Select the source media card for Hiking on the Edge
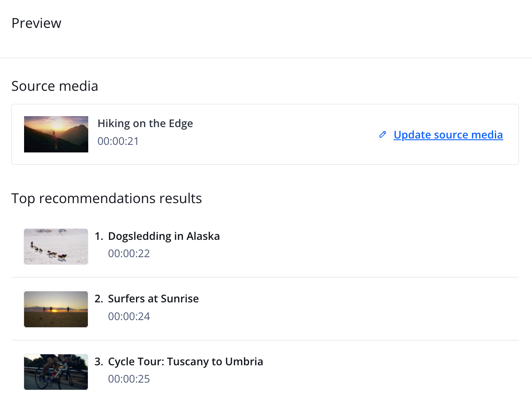The width and height of the screenshot is (532, 402). click(265, 134)
